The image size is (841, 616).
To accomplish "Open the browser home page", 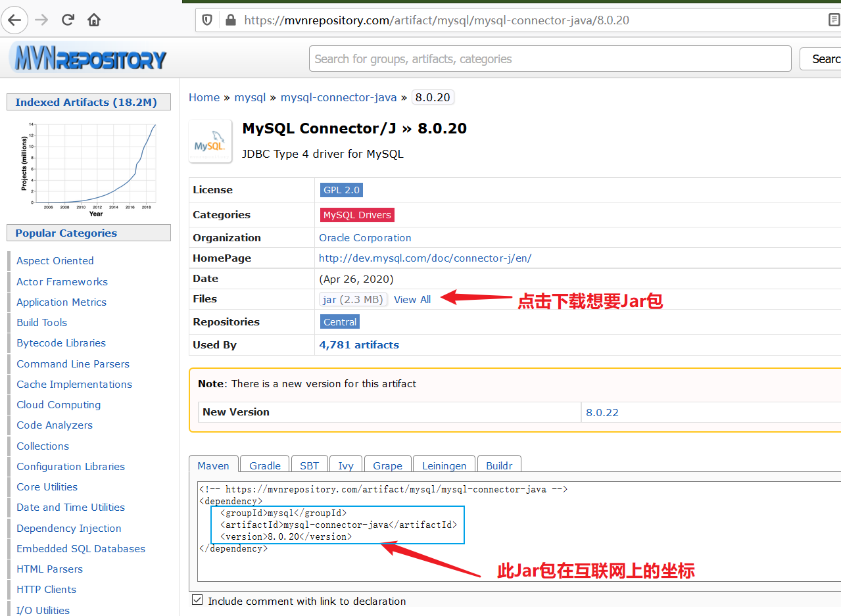I will pos(93,20).
